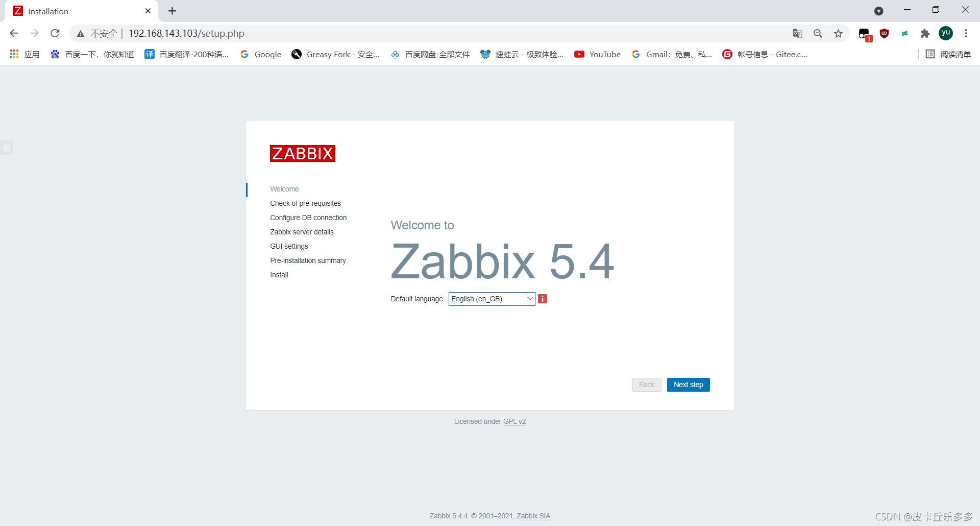Image resolution: width=980 pixels, height=526 pixels.
Task: Open 百度网盘 bookmark
Action: (430, 54)
